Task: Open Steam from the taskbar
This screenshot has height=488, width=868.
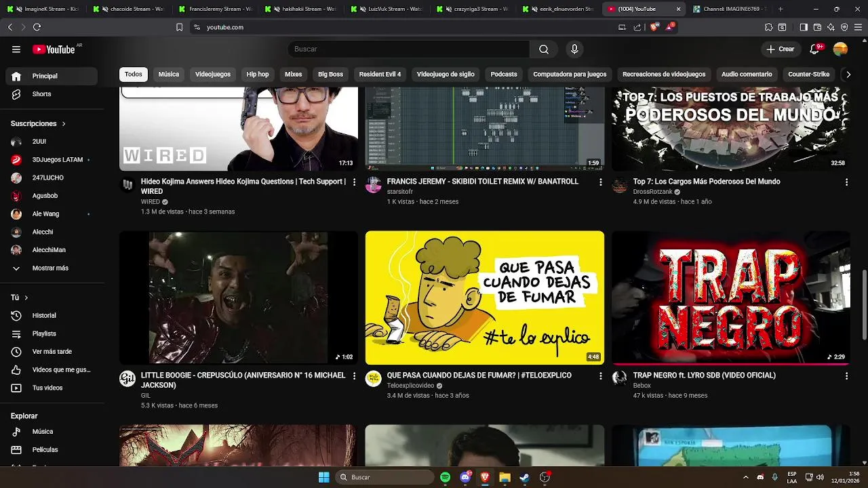Action: (524, 477)
